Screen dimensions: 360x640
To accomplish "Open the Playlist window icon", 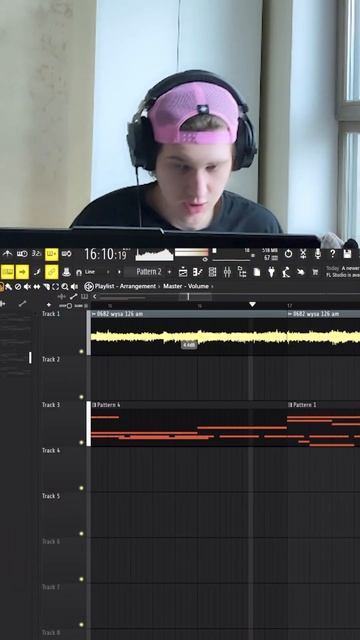I will click(x=183, y=272).
